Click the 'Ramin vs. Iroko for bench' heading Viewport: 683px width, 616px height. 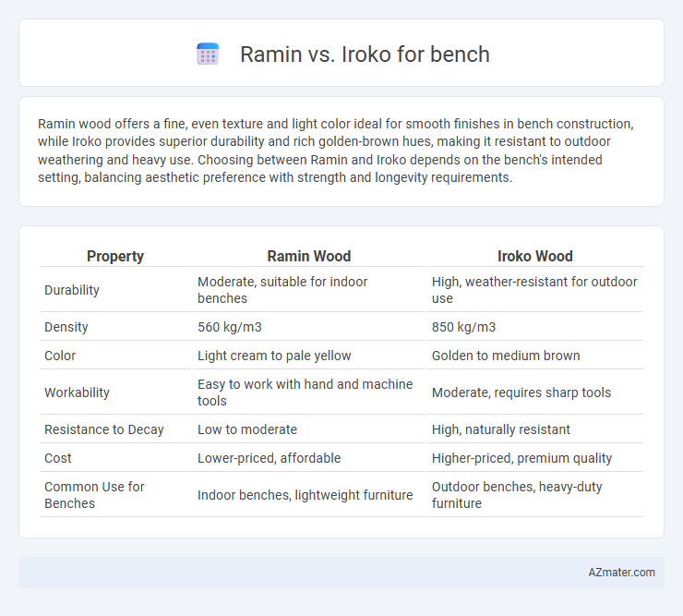tap(365, 54)
